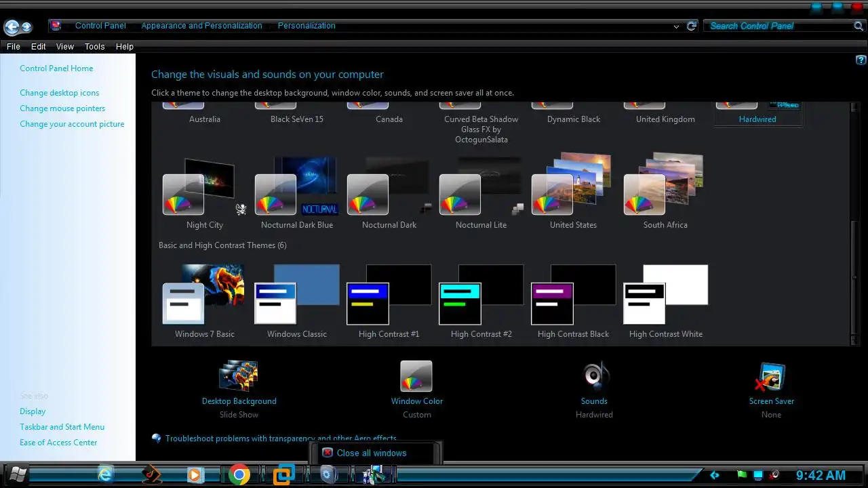Select High Contrast #1 theme
This screenshot has width=868, height=488.
pyautogui.click(x=389, y=301)
